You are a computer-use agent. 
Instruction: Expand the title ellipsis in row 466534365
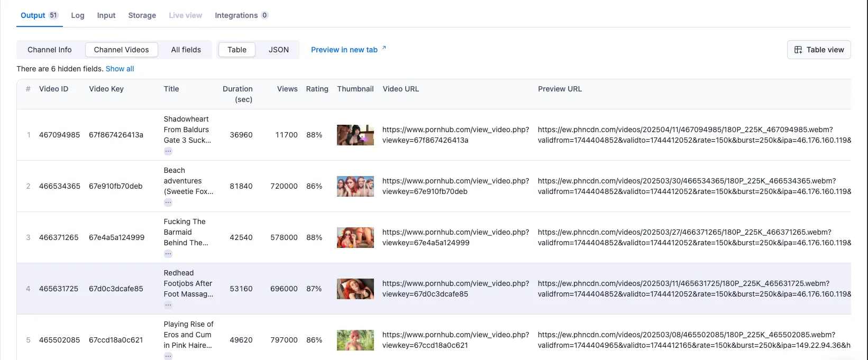click(168, 202)
